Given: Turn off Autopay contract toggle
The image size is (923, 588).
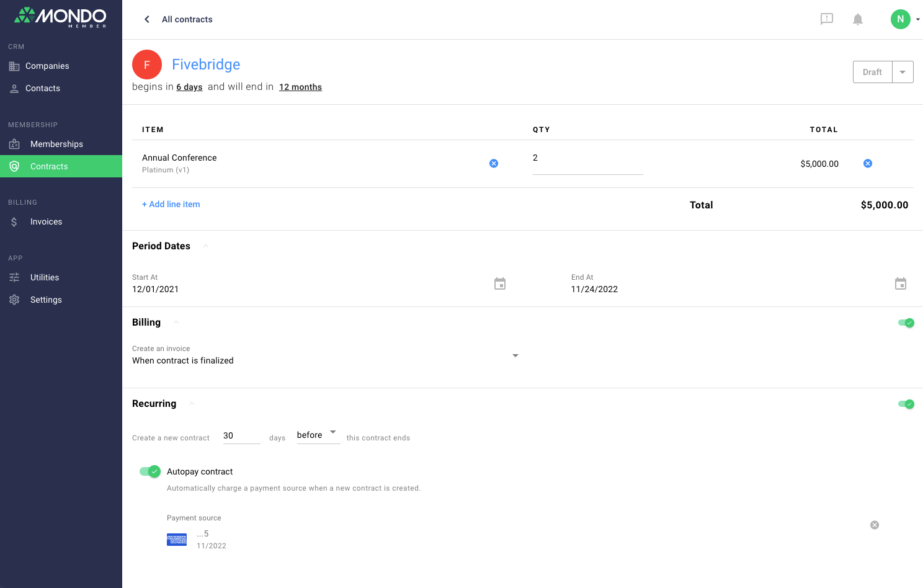Looking at the screenshot, I should point(150,471).
